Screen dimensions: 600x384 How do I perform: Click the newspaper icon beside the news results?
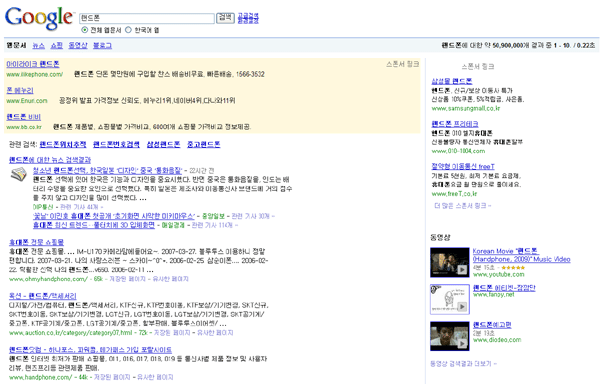coord(18,174)
